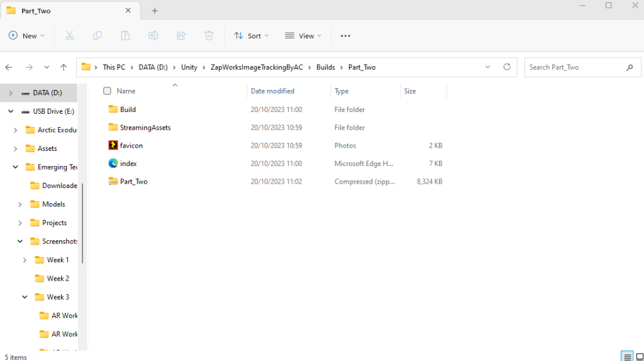The height and width of the screenshot is (361, 644).
Task: Click the Delete trash bin icon
Action: point(209,36)
